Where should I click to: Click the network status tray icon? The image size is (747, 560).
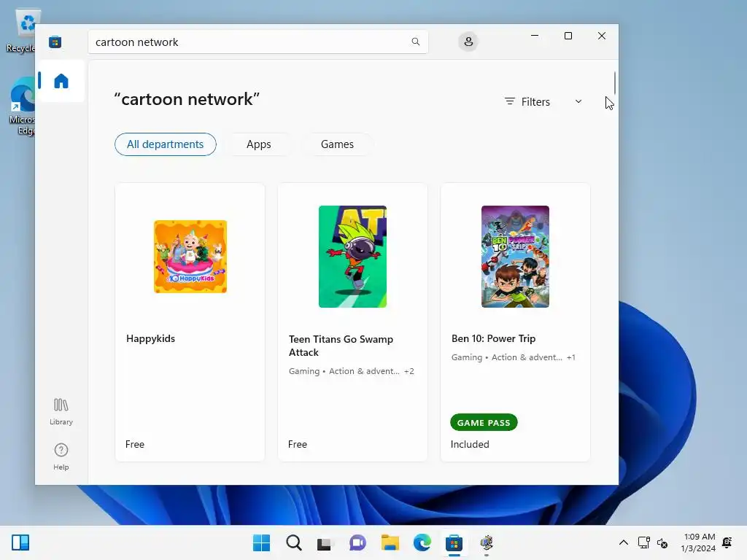pyautogui.click(x=643, y=542)
